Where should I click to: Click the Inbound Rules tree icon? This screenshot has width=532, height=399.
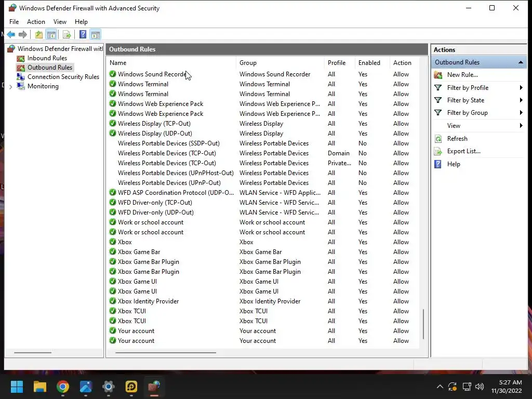tap(21, 58)
